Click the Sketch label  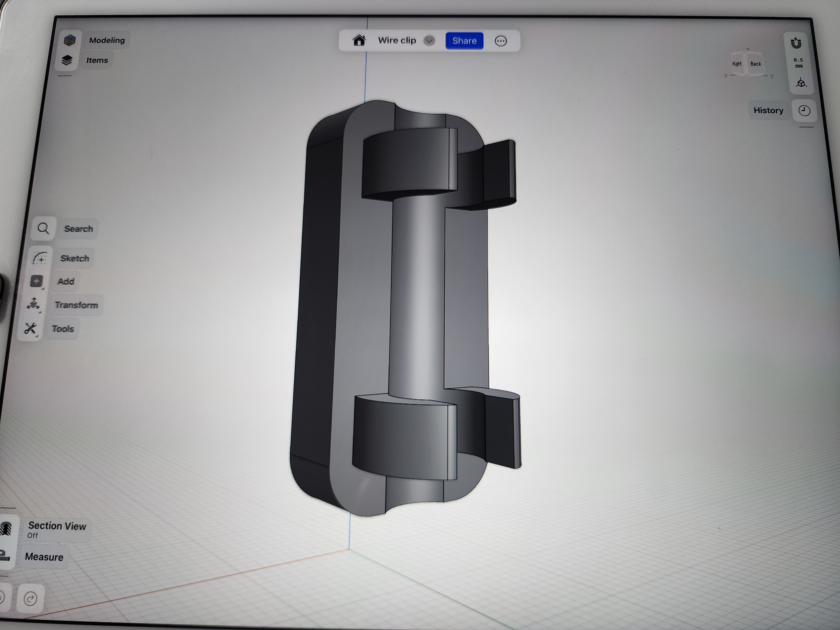75,258
